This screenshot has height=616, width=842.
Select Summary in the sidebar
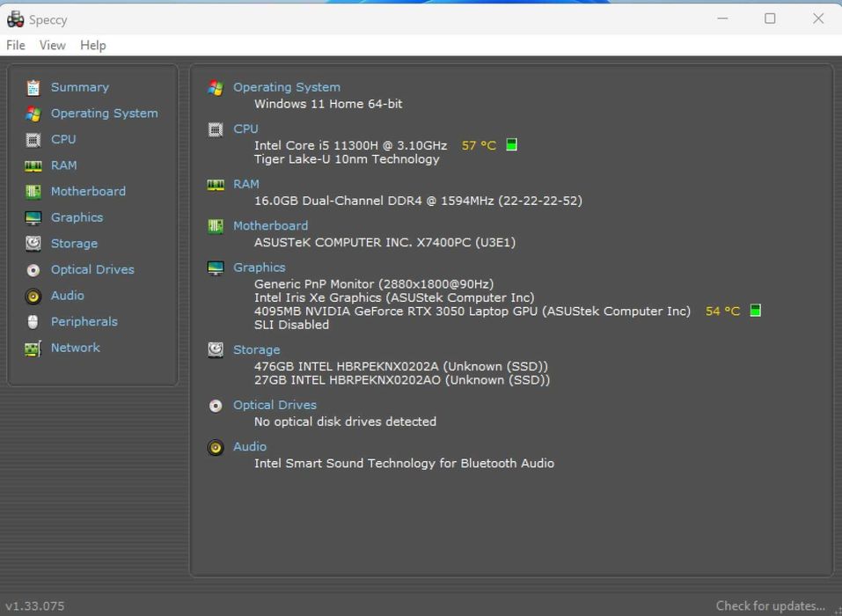click(79, 87)
